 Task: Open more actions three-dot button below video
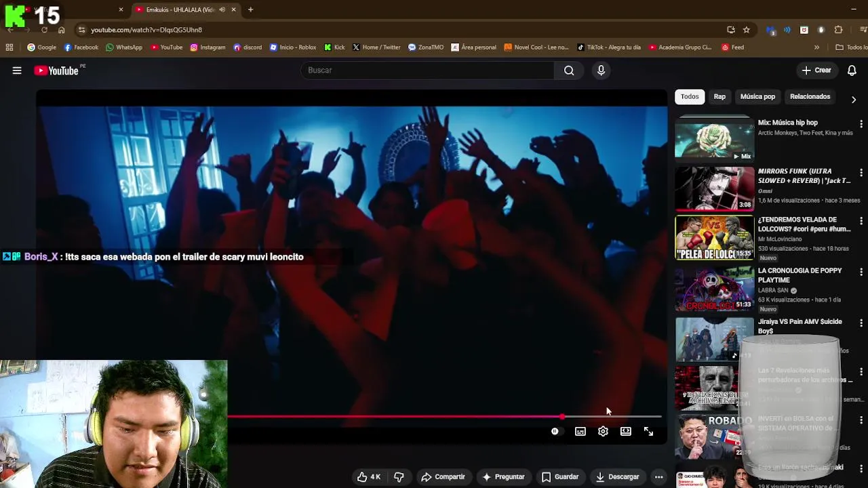[x=658, y=477]
